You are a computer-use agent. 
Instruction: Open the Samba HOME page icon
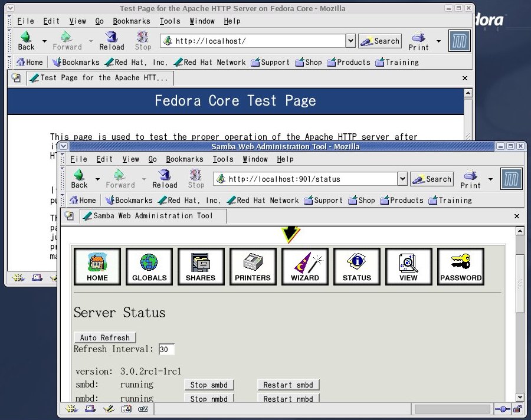tap(97, 266)
